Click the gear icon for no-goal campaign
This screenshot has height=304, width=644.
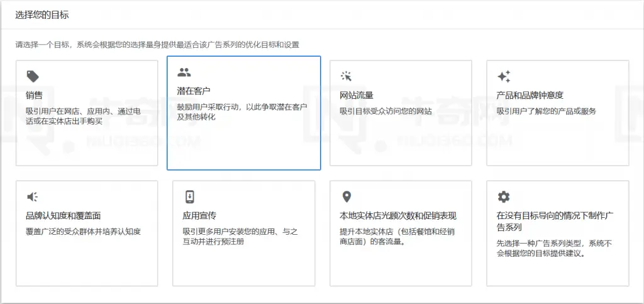point(504,197)
